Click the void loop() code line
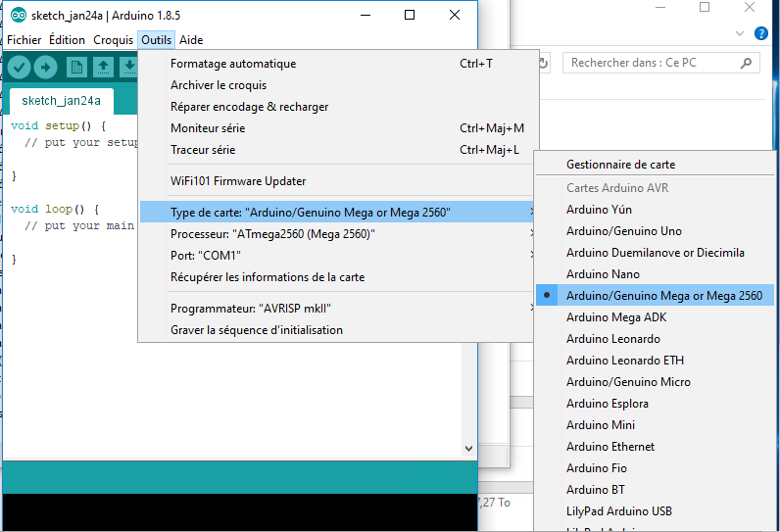The height and width of the screenshot is (532, 780). 55,210
